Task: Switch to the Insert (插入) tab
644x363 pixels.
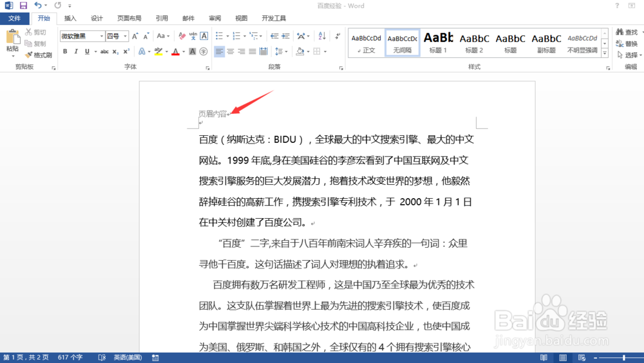Action: [x=70, y=18]
